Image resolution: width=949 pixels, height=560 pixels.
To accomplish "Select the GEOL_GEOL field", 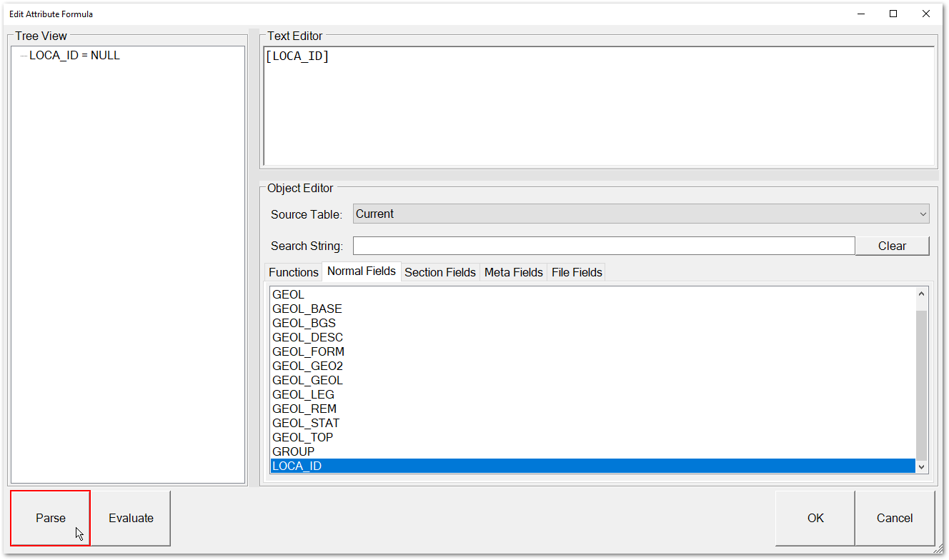I will [x=592, y=380].
